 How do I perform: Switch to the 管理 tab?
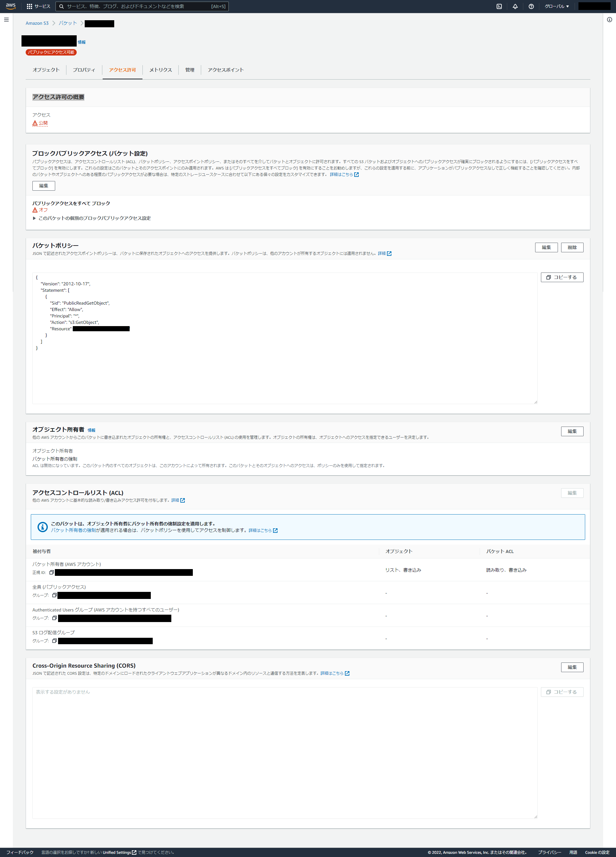(x=190, y=70)
